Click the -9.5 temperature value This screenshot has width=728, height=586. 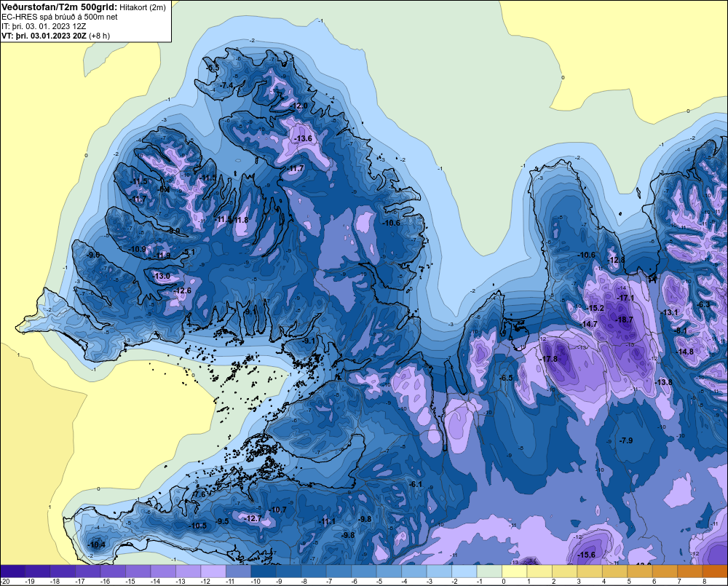point(222,521)
